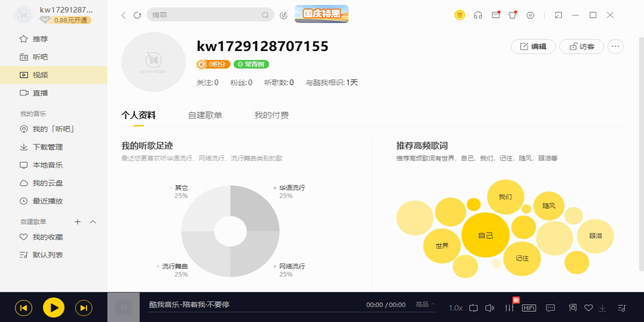Viewport: 644px width, 322px height.
Task: Click the 世界 lyric bubble
Action: [x=442, y=246]
